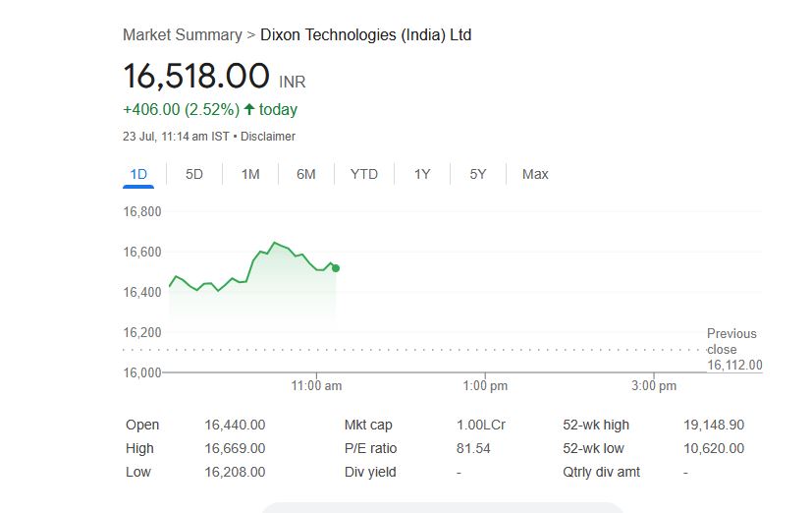
Task: Click the green up-arrow beside today
Action: [x=249, y=109]
